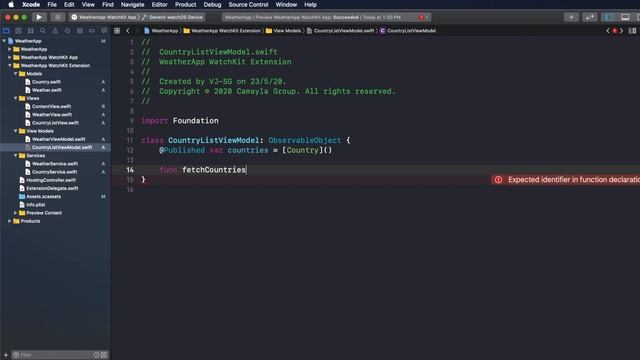Click the error icon beside Expected identifier
This screenshot has width=640, height=360.
[x=498, y=180]
